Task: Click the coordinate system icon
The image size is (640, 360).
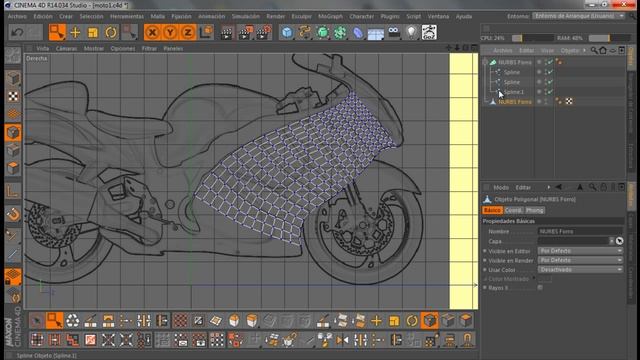Action: [207, 32]
